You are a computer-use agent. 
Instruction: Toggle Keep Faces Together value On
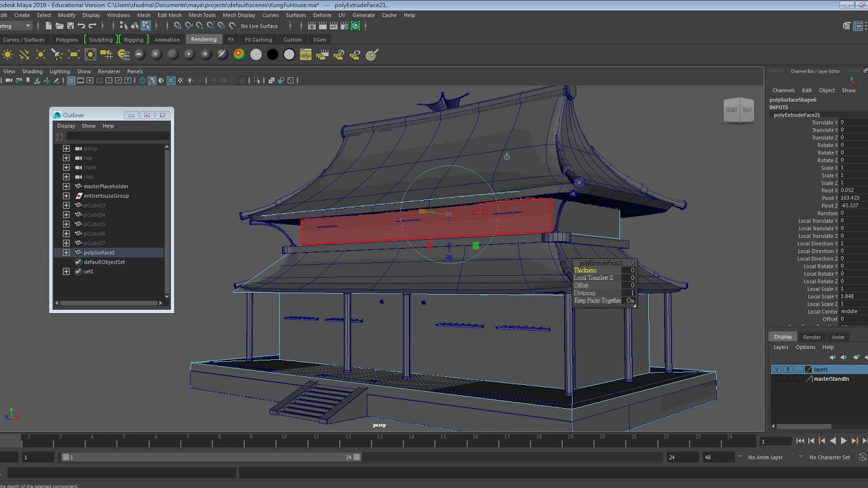pos(630,300)
